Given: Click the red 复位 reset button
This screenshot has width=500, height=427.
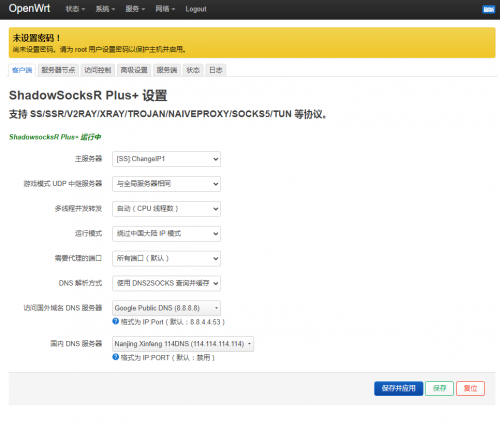Looking at the screenshot, I should click(x=470, y=388).
